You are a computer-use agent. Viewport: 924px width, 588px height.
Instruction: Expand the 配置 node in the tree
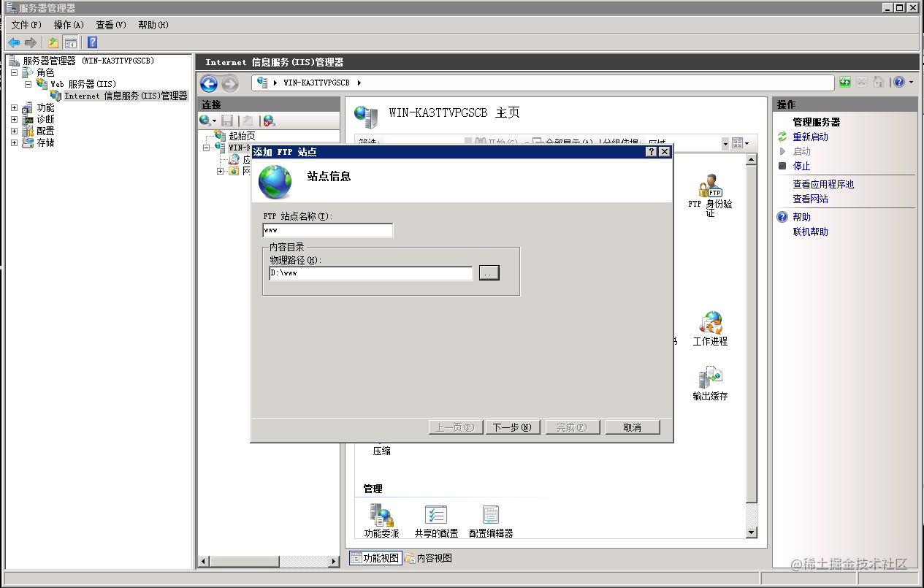tap(14, 131)
